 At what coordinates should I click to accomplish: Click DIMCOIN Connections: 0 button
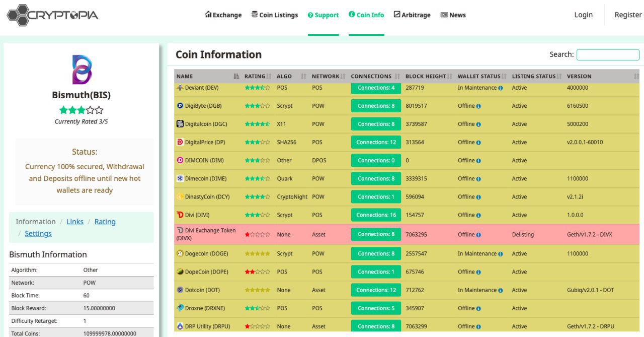[x=376, y=160]
